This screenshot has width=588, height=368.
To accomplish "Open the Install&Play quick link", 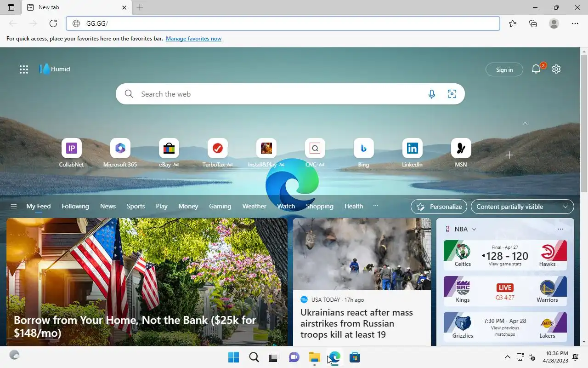I will (x=266, y=153).
